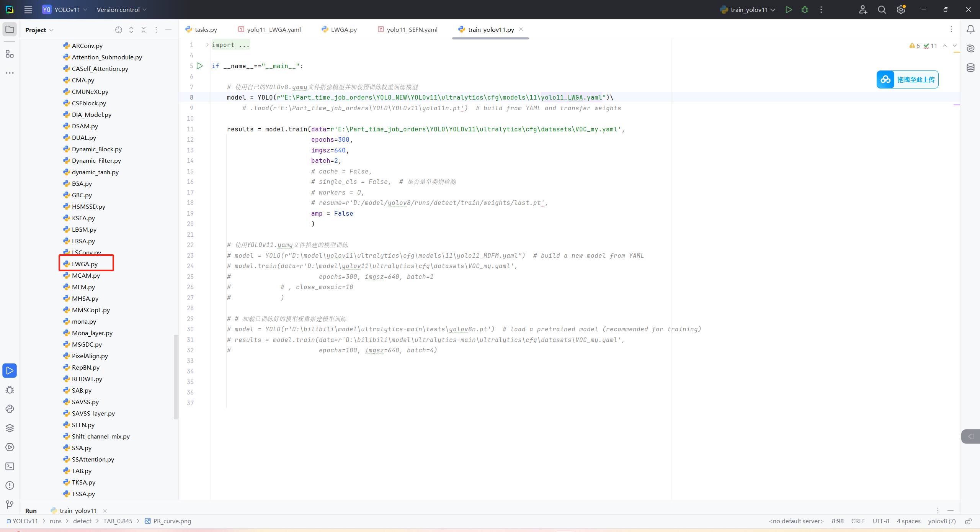Open the Git version control tool window
The height and width of the screenshot is (532, 980).
coord(10,504)
